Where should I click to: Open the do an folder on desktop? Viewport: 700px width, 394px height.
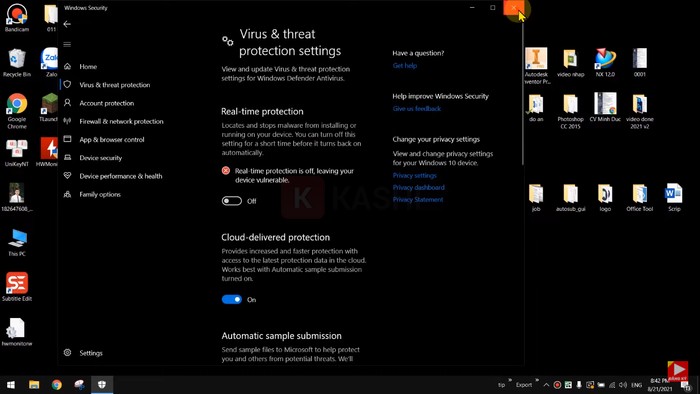click(x=536, y=108)
